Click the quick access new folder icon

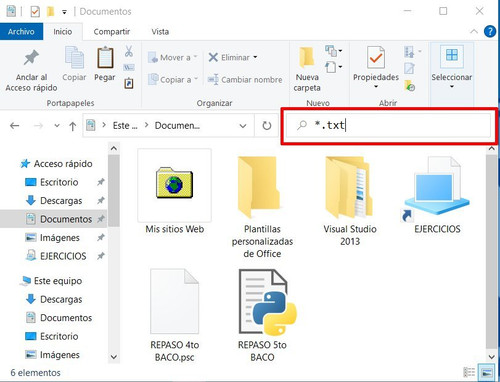point(50,12)
